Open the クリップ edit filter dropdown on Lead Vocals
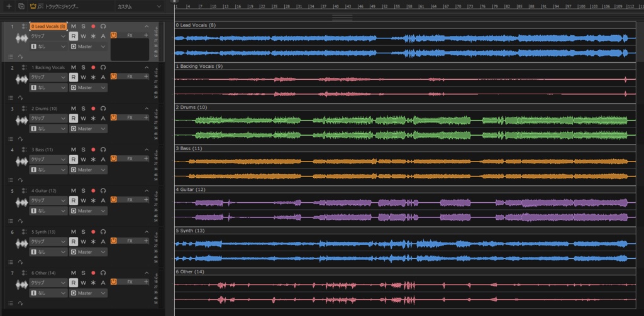This screenshot has height=316, width=644. click(48, 36)
